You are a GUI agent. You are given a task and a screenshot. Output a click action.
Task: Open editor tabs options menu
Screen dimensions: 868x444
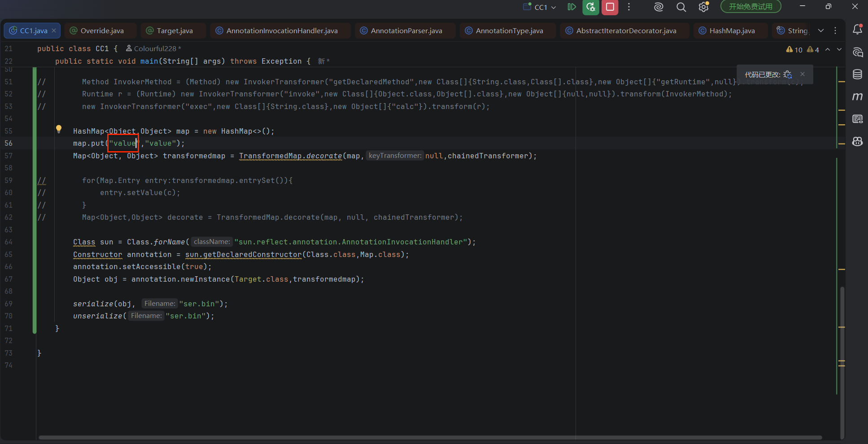835,30
